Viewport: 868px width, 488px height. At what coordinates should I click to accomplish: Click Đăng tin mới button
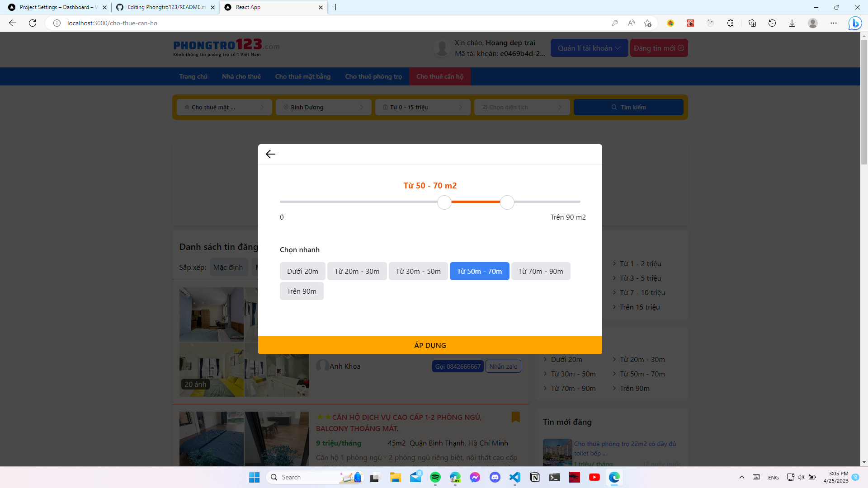coord(659,48)
